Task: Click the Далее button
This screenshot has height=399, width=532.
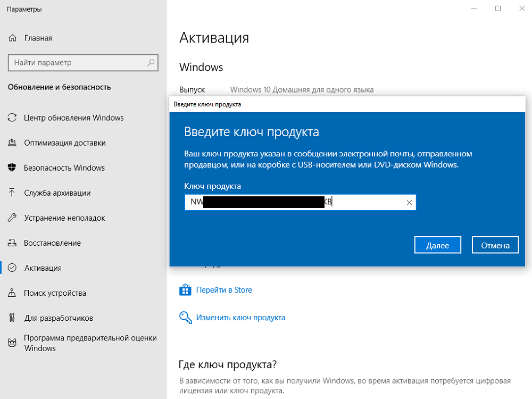Action: pyautogui.click(x=438, y=245)
